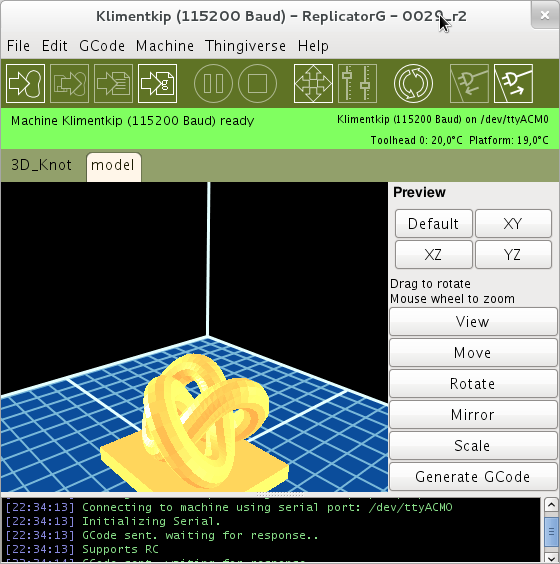560x564 pixels.
Task: Click the Generate GCode panel button
Action: (x=473, y=476)
